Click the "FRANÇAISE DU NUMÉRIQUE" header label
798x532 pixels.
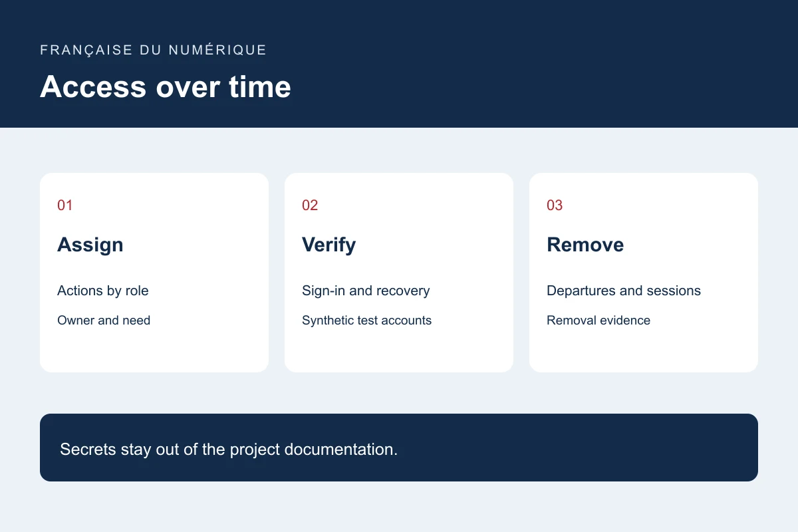[x=153, y=50]
